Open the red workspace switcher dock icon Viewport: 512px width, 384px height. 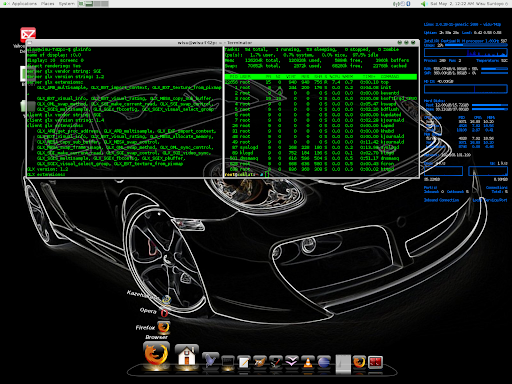[x=375, y=362]
